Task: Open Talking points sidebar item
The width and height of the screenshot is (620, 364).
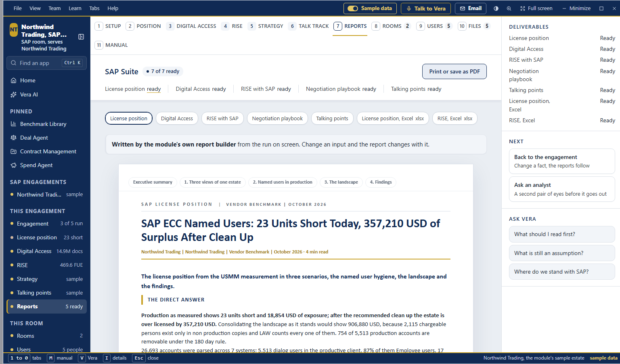Action: coord(46,293)
